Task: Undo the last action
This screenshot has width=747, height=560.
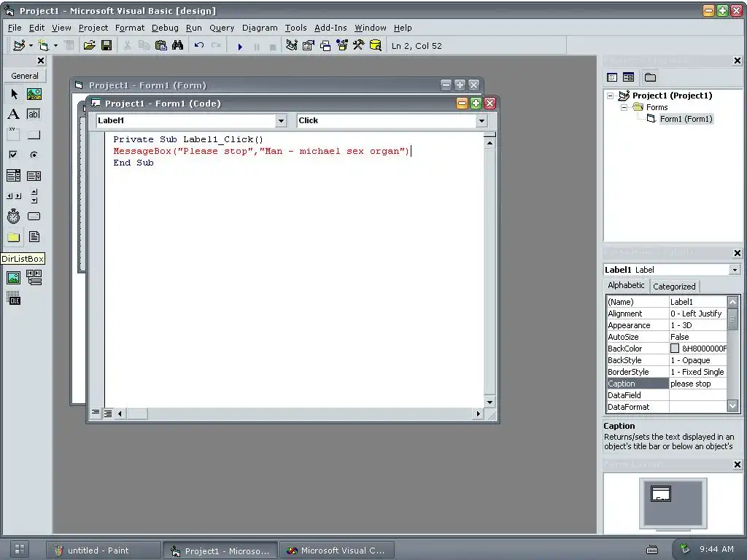Action: 199,46
